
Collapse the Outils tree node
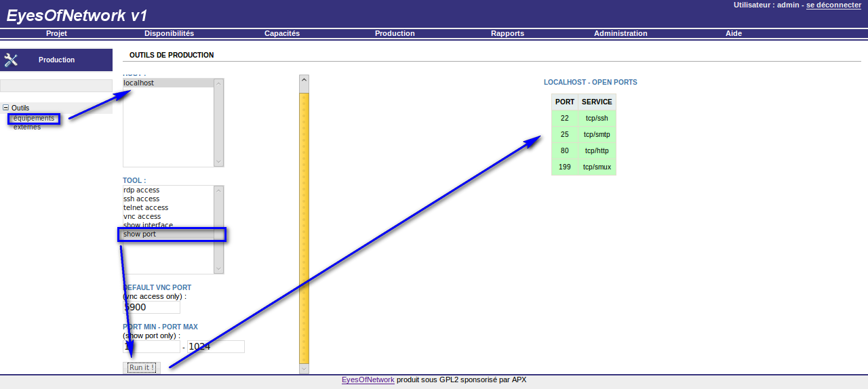coord(6,108)
